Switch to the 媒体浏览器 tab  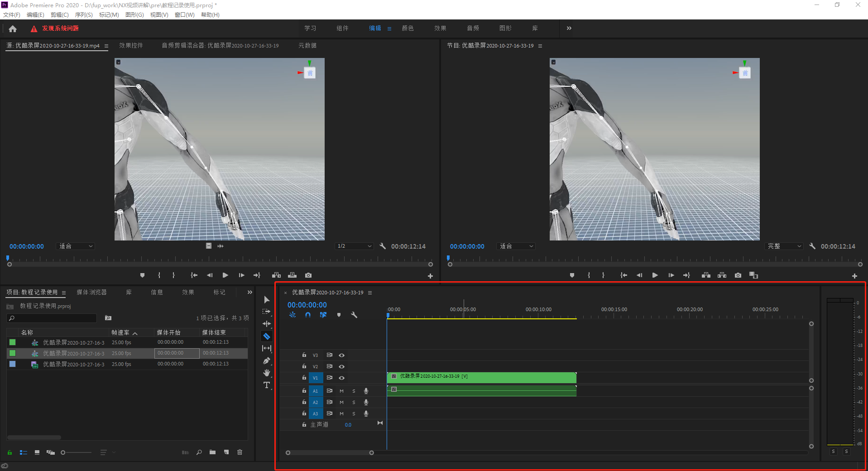(92, 293)
